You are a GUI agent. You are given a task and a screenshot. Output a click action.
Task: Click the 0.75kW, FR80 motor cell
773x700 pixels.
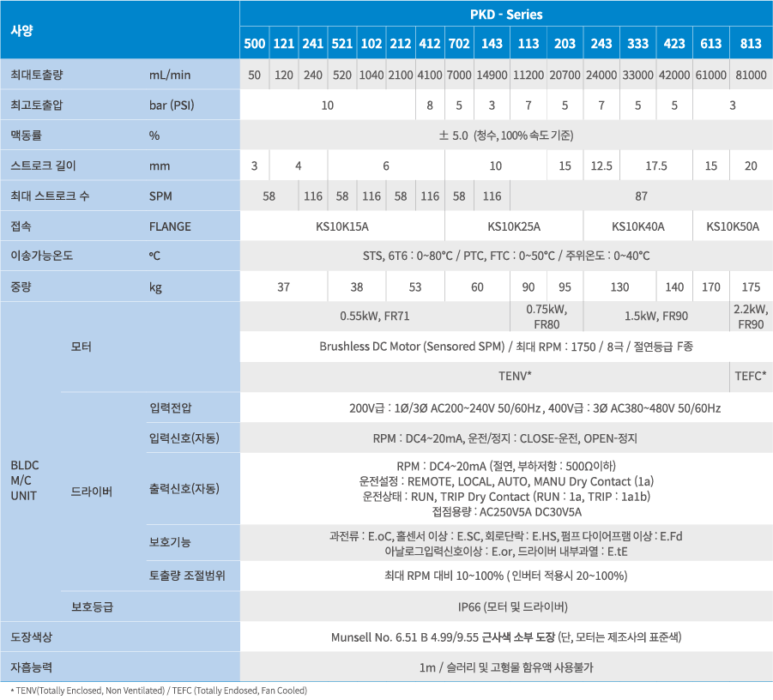coord(547,317)
